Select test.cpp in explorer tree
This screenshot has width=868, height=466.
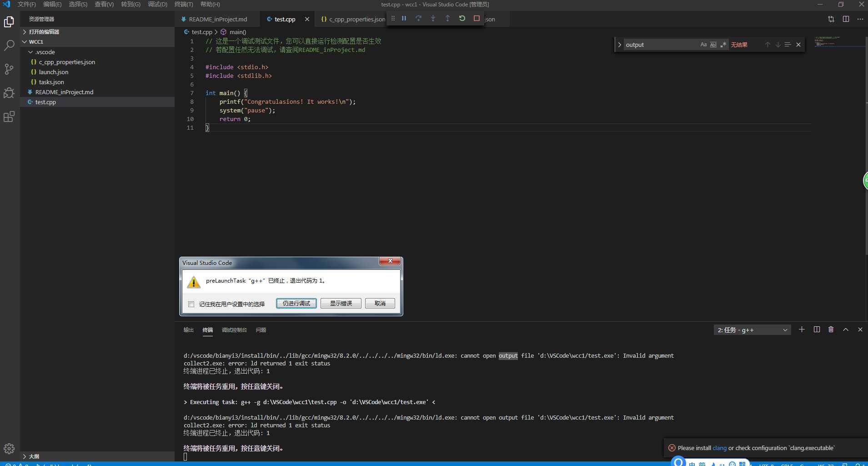(x=97, y=102)
